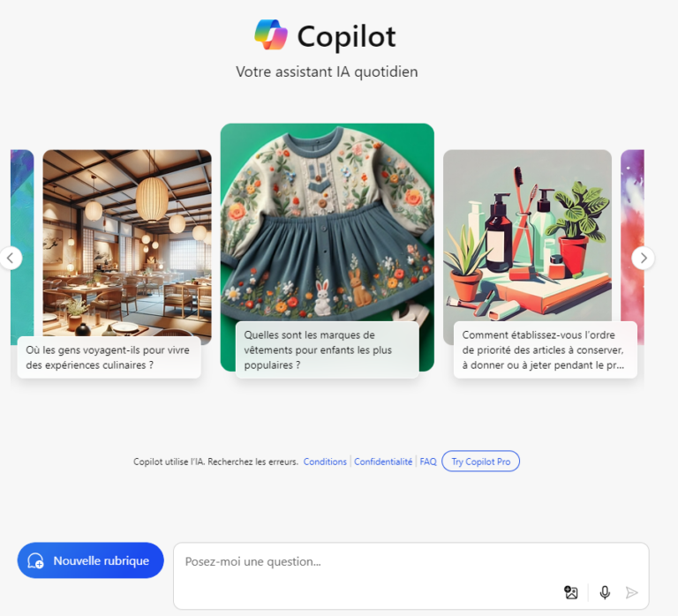Select the embroidered children's dress image card
Viewport: 678px width, 616px height.
(x=328, y=222)
